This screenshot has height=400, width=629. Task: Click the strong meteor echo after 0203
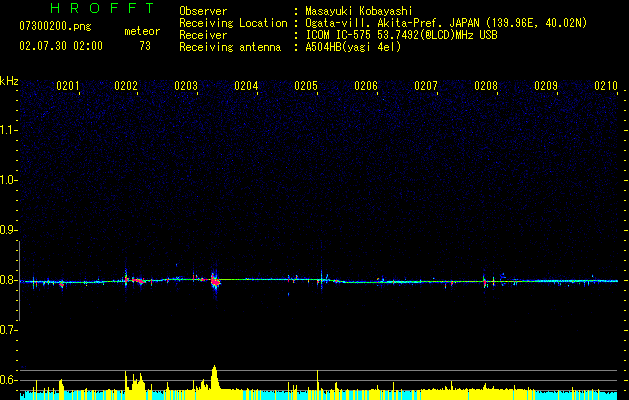215,281
